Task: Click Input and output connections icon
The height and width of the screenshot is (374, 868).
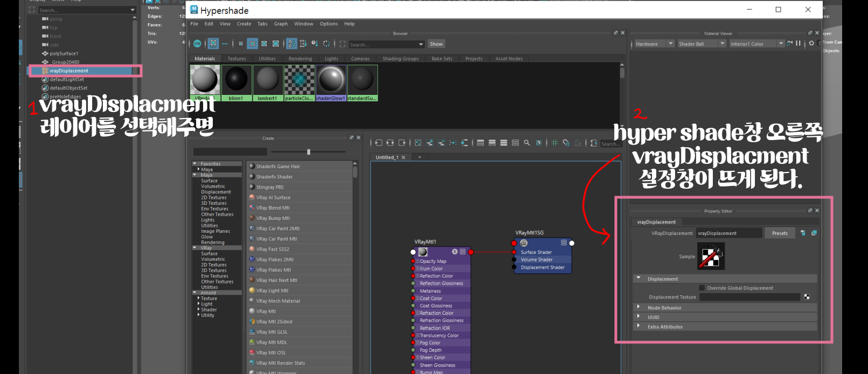Action: [390, 143]
